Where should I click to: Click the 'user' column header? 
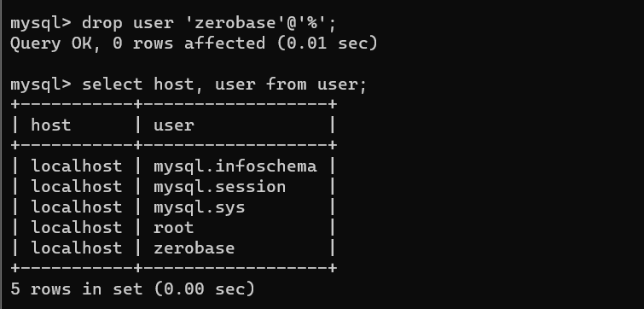[x=173, y=125]
